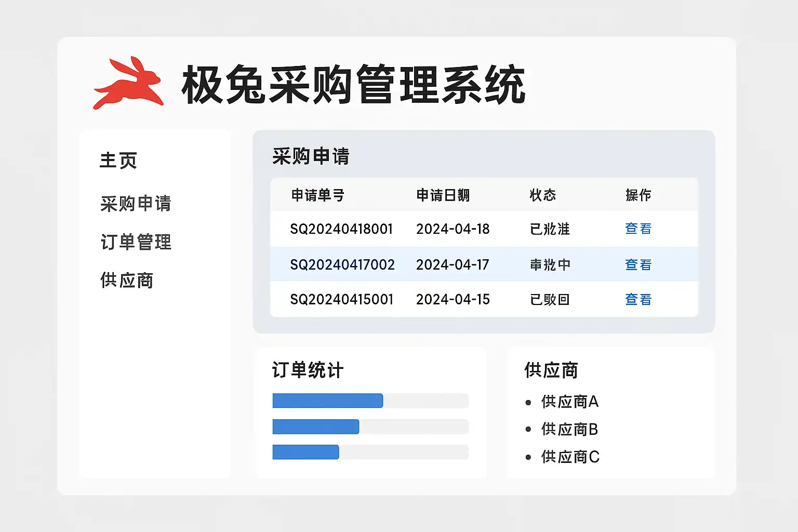Click the 采购申请 table panel heading

(x=311, y=156)
